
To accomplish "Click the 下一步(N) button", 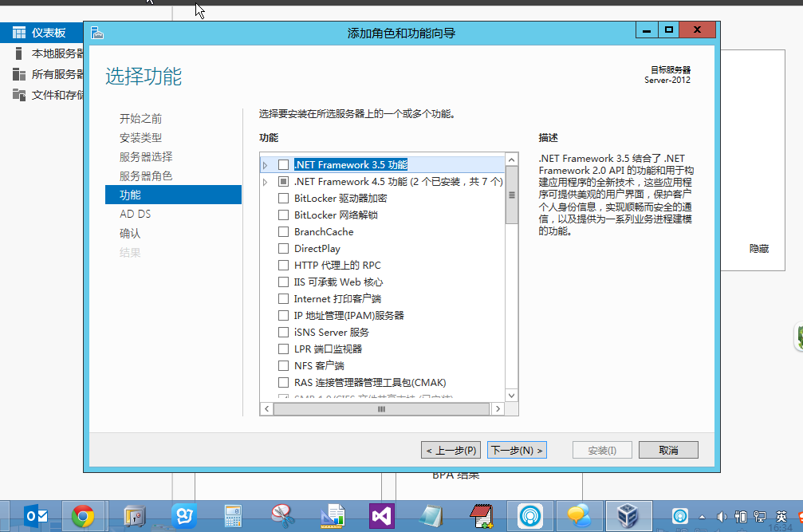I will pos(517,450).
